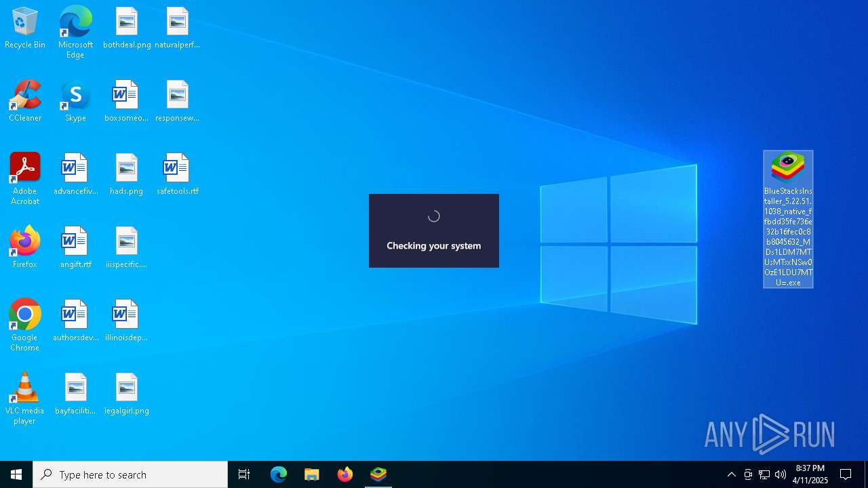The height and width of the screenshot is (488, 868).
Task: Select the authorsdev... Word document
Action: 75,321
